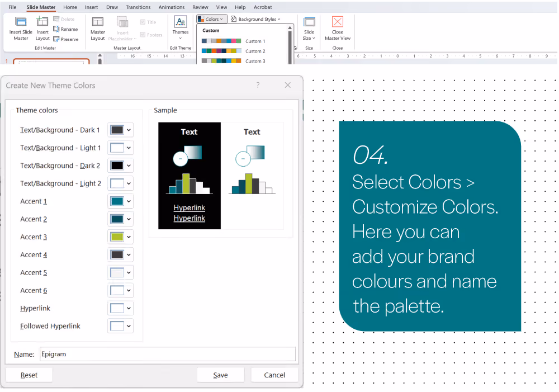This screenshot has height=392, width=559.
Task: Switch to the Transitions tab
Action: [x=138, y=7]
